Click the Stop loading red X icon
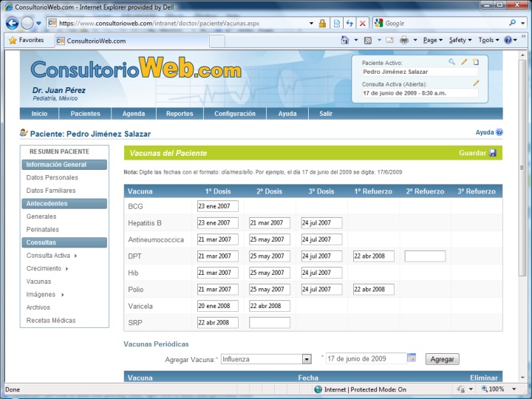The height and width of the screenshot is (399, 532). [x=362, y=24]
